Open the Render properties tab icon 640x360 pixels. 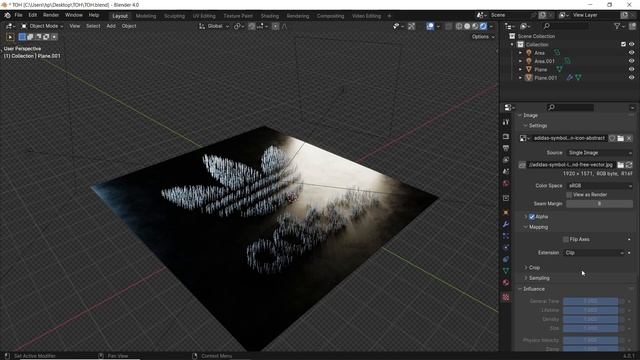tap(506, 136)
